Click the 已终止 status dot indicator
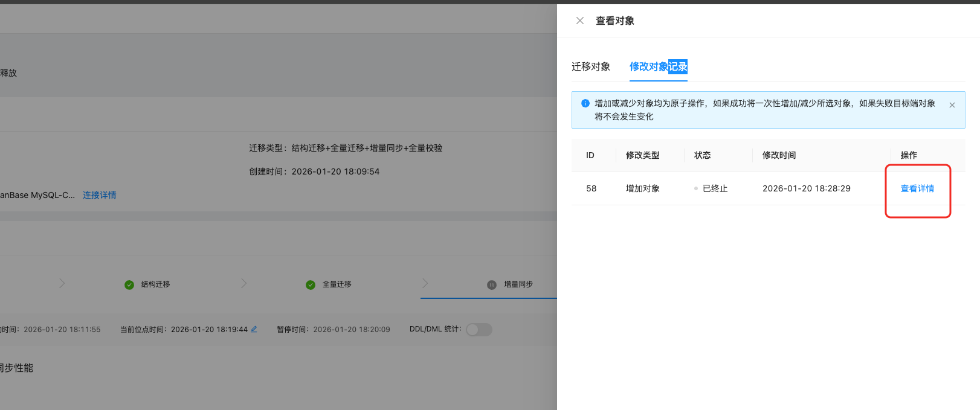Screen dimensions: 980x410 click(x=696, y=188)
